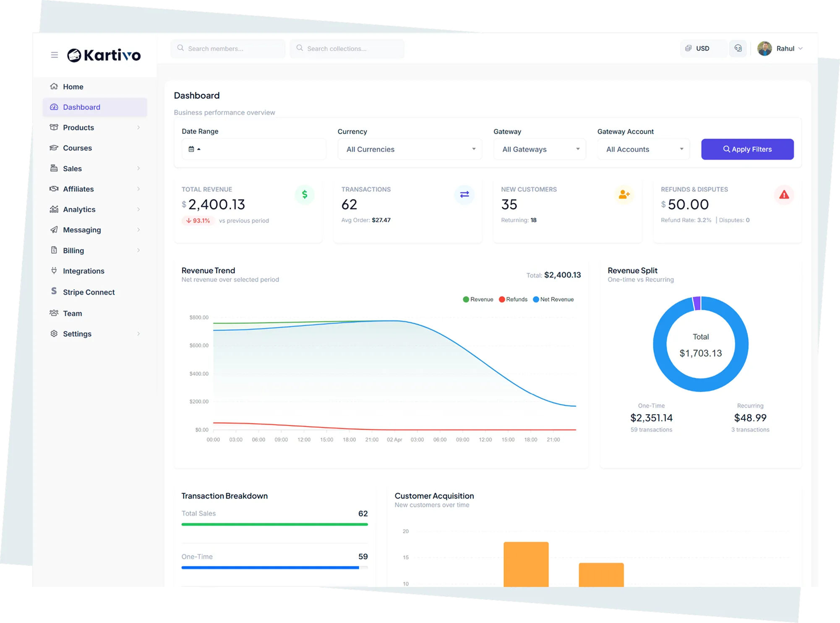Select the Products icon in sidebar

54,127
